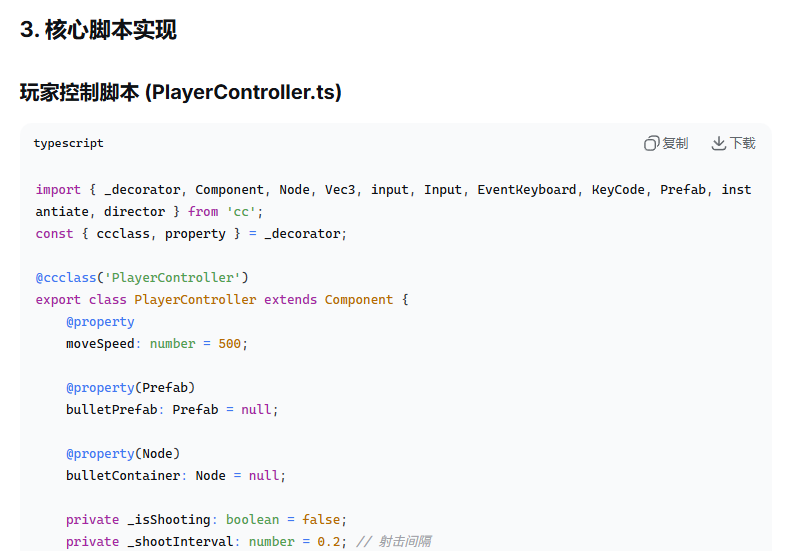Click the @ccclass decorator in code
Screen dimensions: 811x551
pyautogui.click(x=66, y=277)
